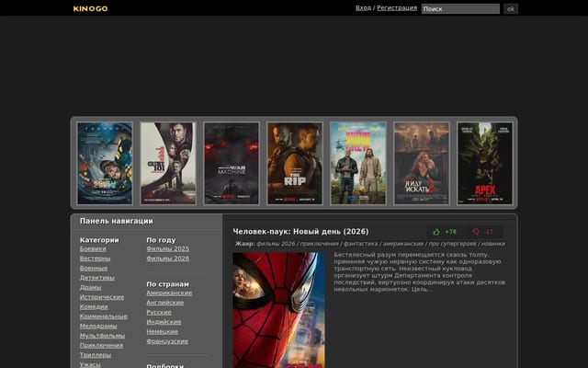Click genre tag про супергероев
This screenshot has width=588, height=368.
click(452, 244)
